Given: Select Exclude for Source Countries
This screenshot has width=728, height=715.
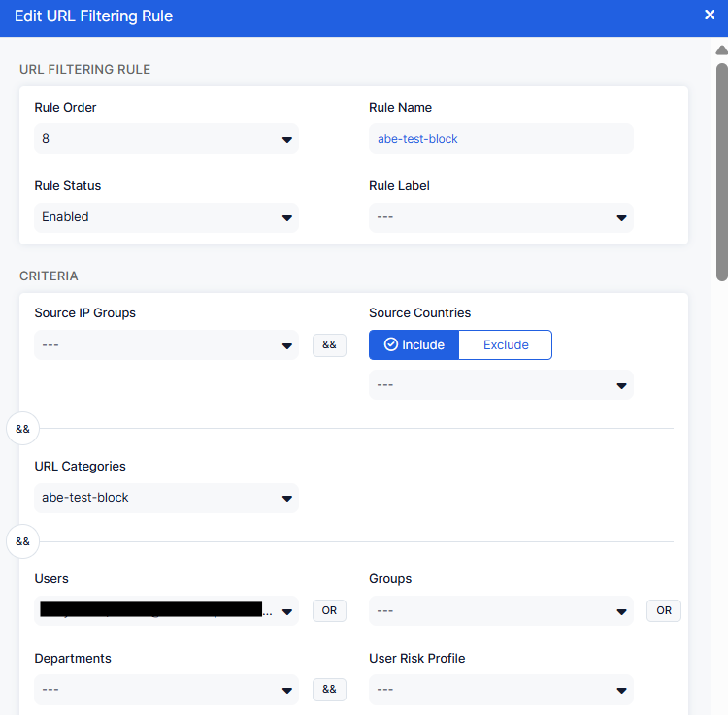Looking at the screenshot, I should [506, 344].
